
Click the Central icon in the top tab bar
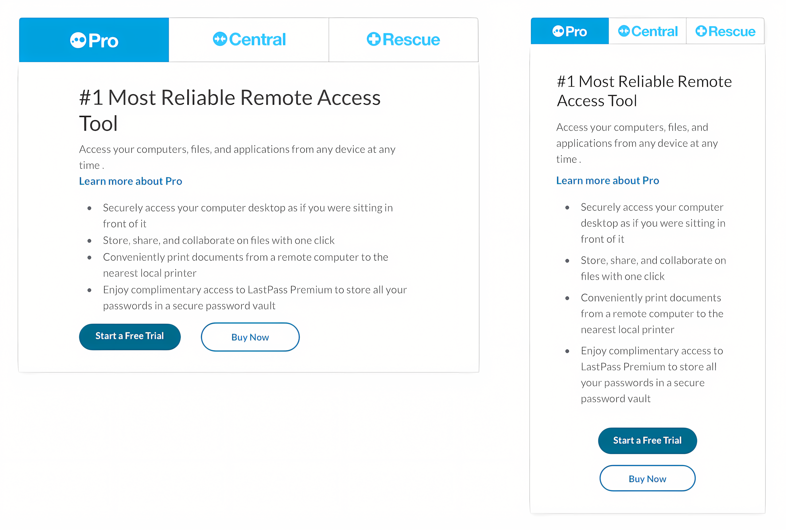(220, 39)
